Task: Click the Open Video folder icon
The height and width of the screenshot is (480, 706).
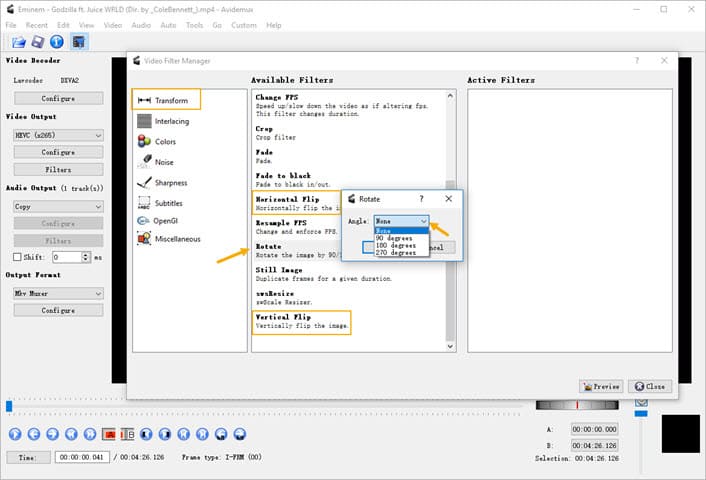Action: point(18,42)
